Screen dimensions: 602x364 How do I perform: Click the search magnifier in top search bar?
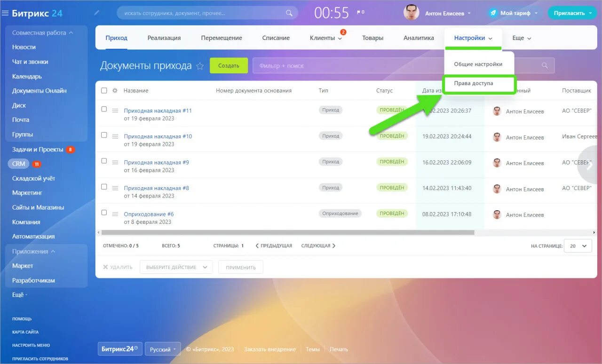coord(290,13)
